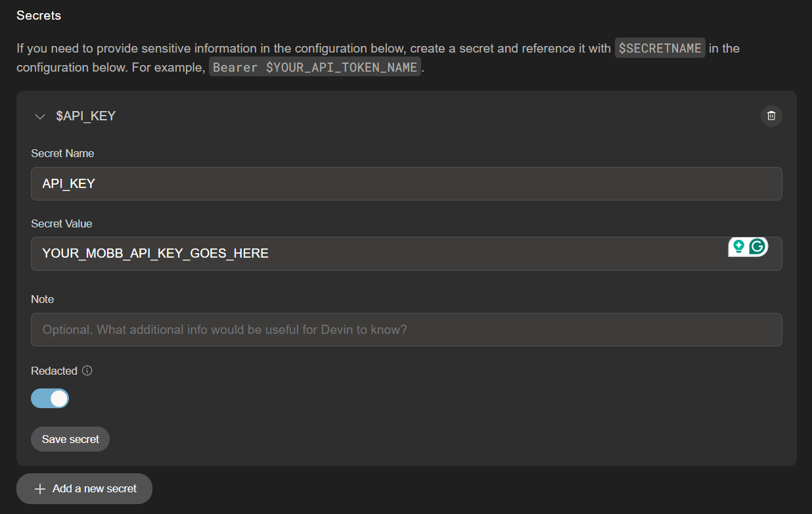Click the plus icon before Add a new secret

[x=40, y=489]
